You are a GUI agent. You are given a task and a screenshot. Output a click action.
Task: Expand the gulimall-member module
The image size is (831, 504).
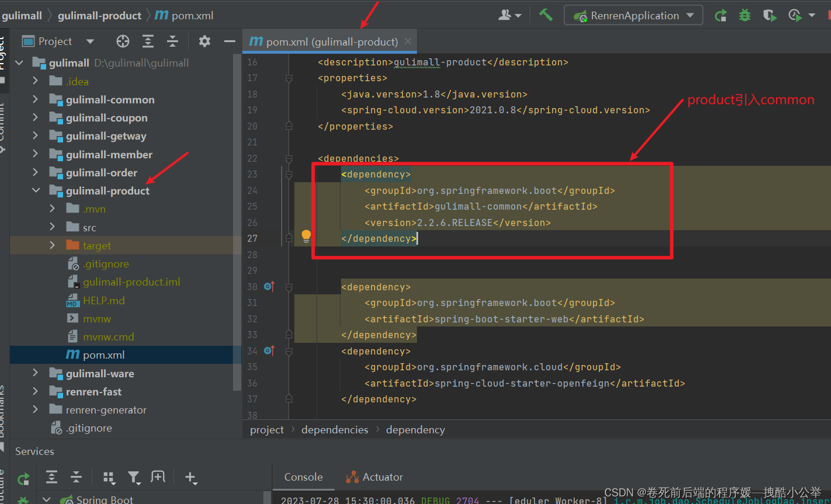click(36, 154)
